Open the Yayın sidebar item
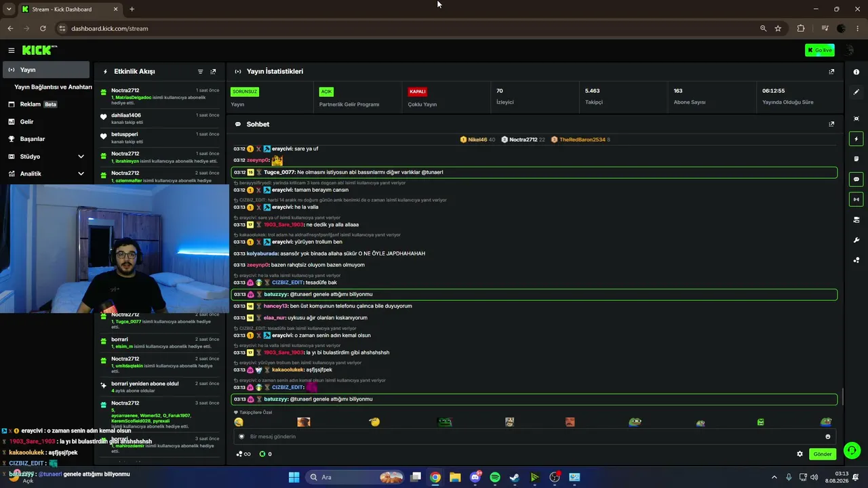868x488 pixels. (x=45, y=70)
